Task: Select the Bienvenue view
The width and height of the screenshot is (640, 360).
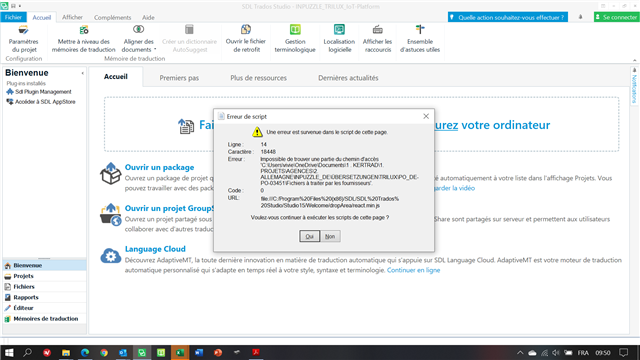Action: [x=44, y=265]
